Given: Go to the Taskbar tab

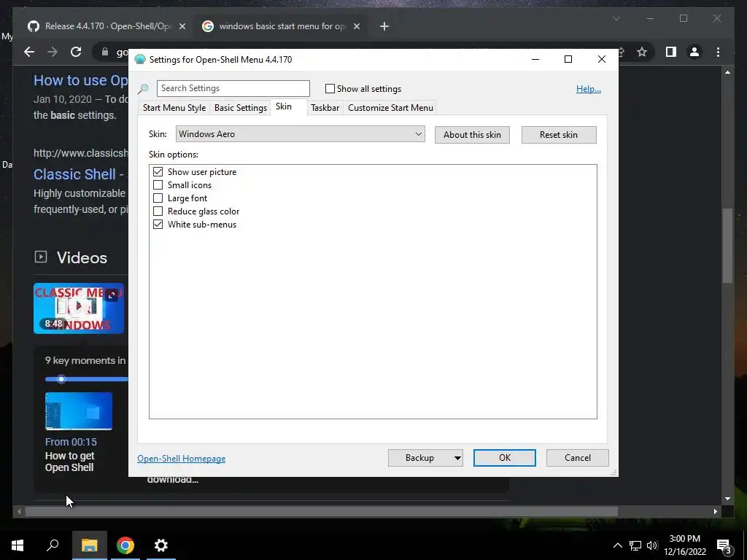Looking at the screenshot, I should (325, 108).
